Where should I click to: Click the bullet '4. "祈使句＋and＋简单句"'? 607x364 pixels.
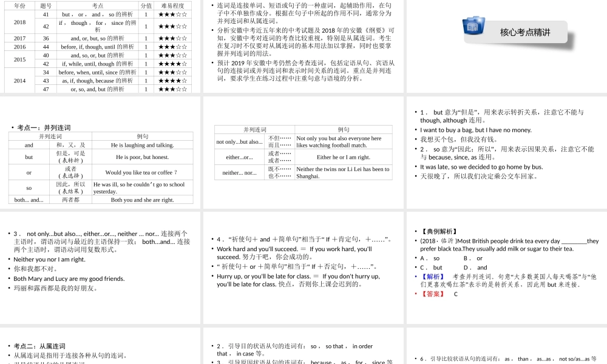pos(304,240)
